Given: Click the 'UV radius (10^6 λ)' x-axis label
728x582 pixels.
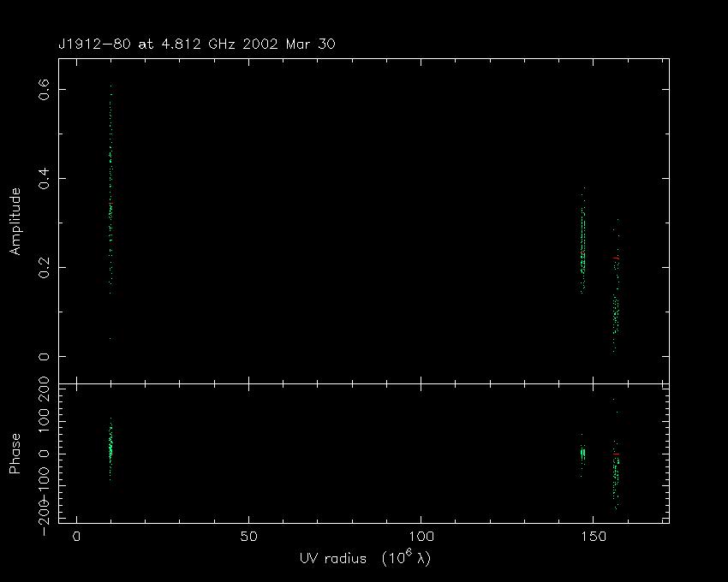Looking at the screenshot, I should point(366,558).
